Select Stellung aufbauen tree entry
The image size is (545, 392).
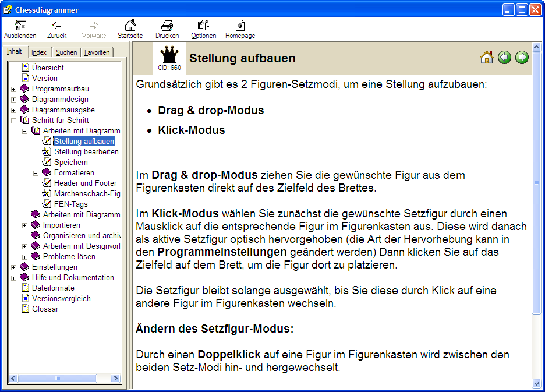[84, 141]
